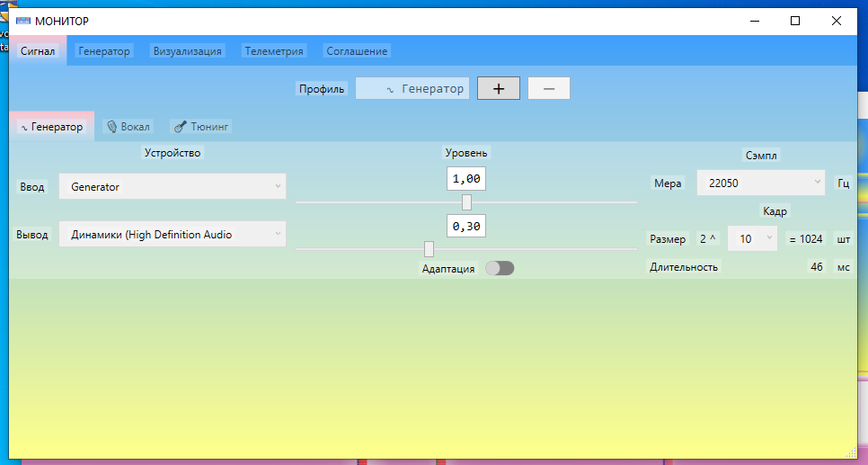Close the МОНИТОР window

click(x=837, y=21)
